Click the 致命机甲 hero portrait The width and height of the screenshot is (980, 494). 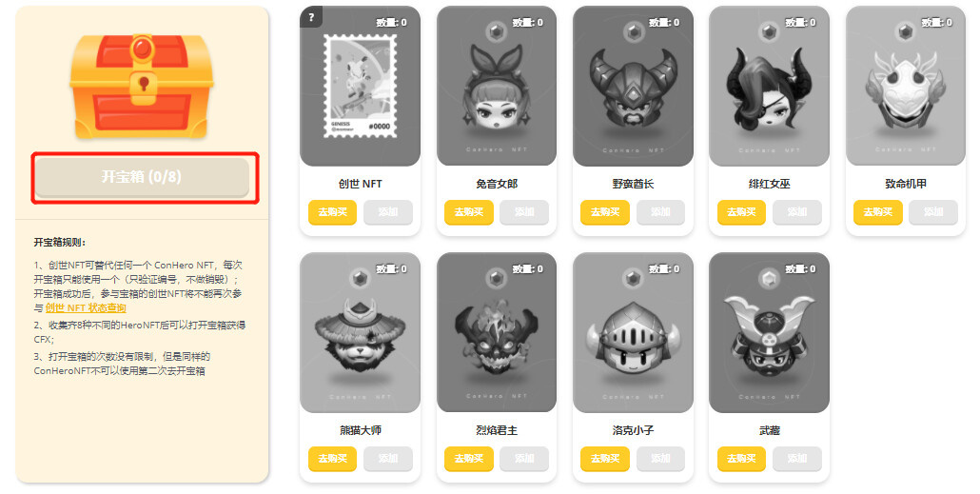905,87
